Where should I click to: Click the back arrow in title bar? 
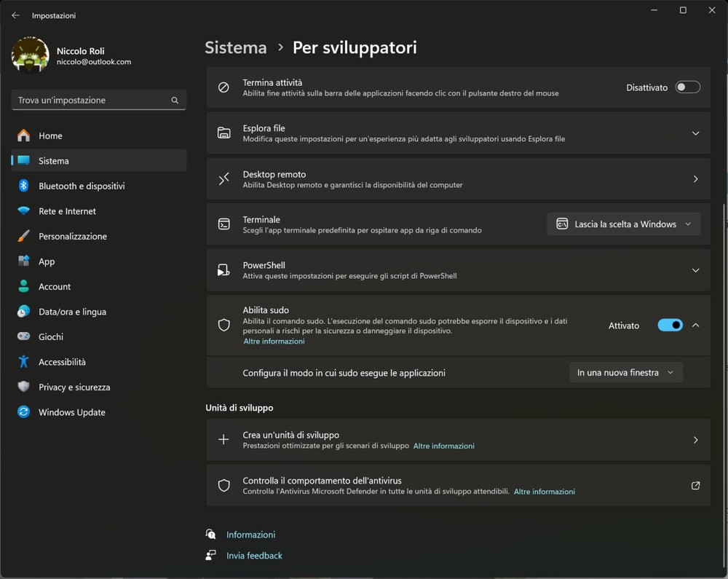15,15
